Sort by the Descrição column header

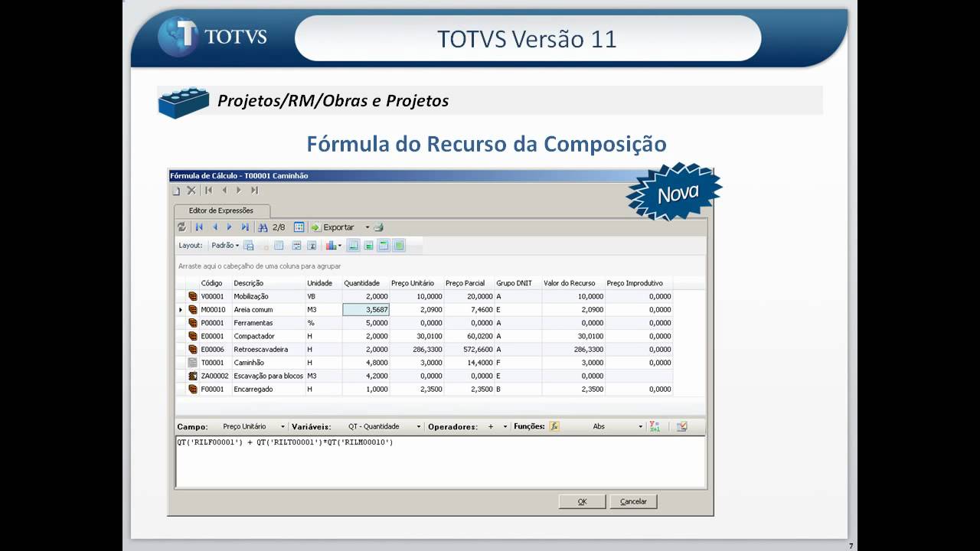click(x=268, y=283)
